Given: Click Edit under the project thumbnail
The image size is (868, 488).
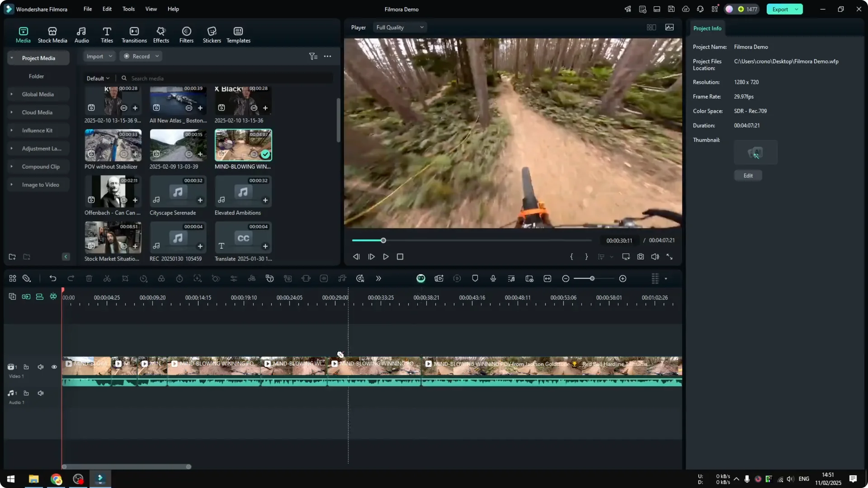Looking at the screenshot, I should [x=748, y=175].
